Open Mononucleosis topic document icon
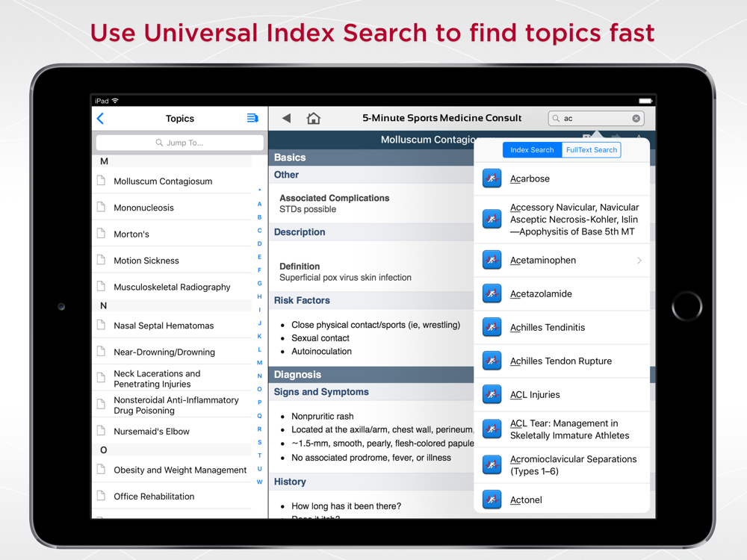This screenshot has height=560, width=747. point(101,207)
